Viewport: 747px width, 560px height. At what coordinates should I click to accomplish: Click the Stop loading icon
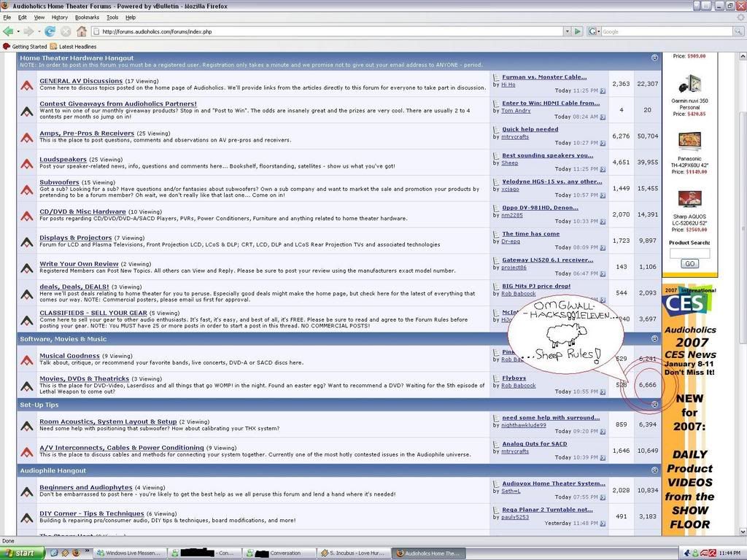pos(66,31)
